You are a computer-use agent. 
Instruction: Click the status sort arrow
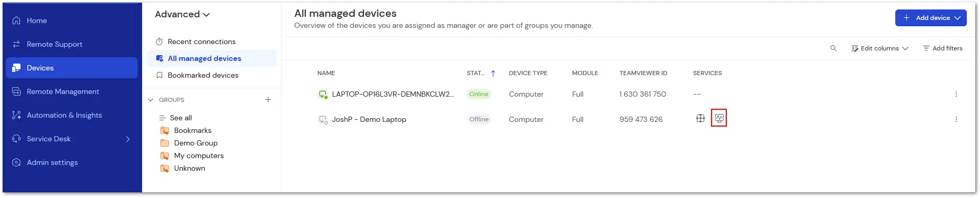493,74
